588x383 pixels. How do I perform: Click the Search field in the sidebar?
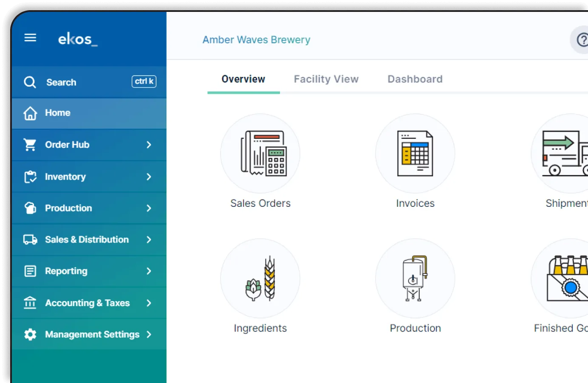pos(89,82)
